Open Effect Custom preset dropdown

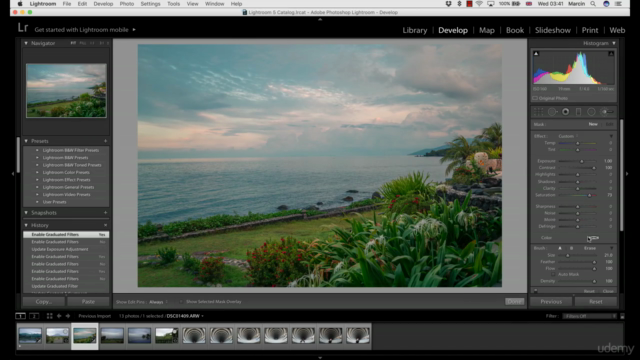(568, 136)
